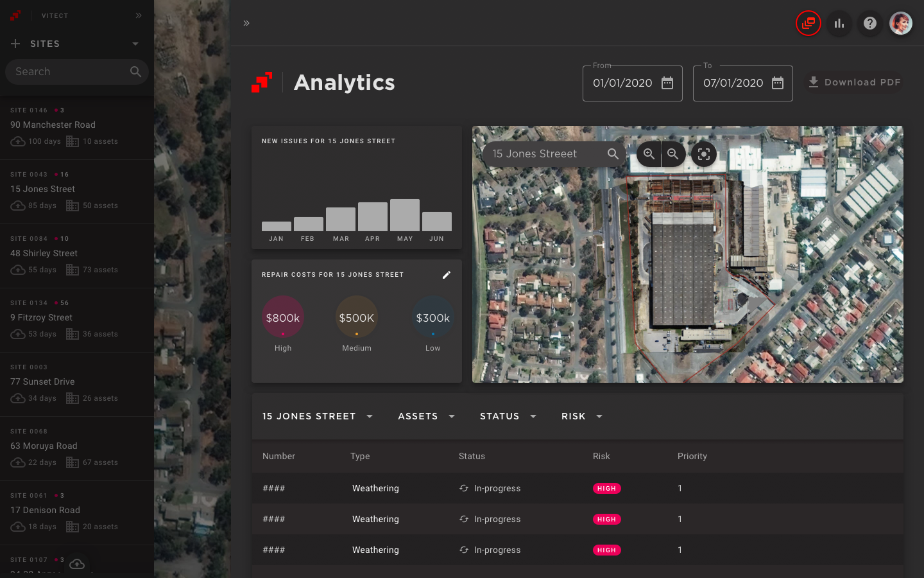Sort by Status column header
Screen dimensions: 924x578
pyautogui.click(x=472, y=456)
